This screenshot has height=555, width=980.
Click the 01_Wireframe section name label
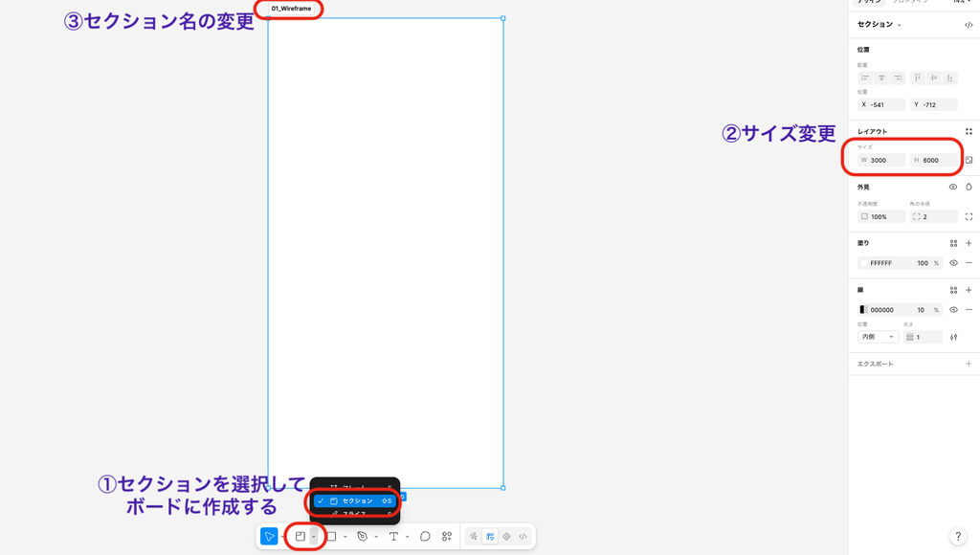[x=291, y=9]
